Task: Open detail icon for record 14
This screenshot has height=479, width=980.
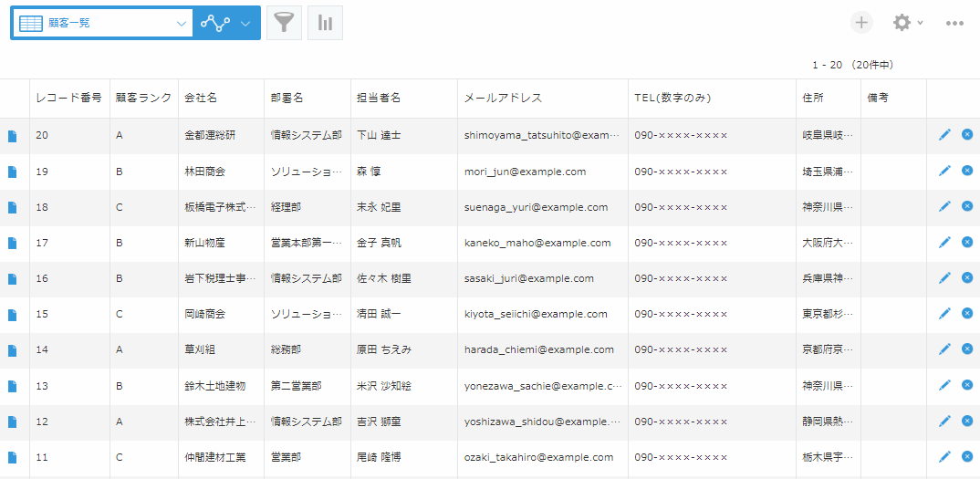Action: pyautogui.click(x=13, y=349)
